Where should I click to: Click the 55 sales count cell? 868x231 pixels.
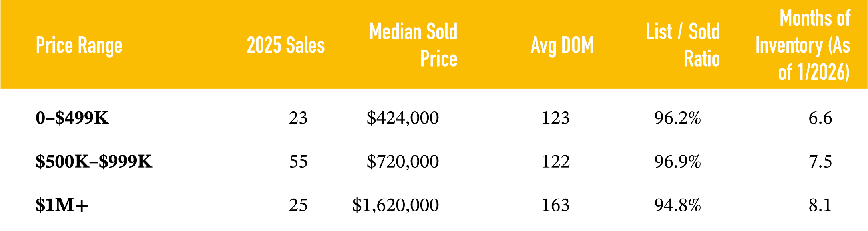point(298,162)
